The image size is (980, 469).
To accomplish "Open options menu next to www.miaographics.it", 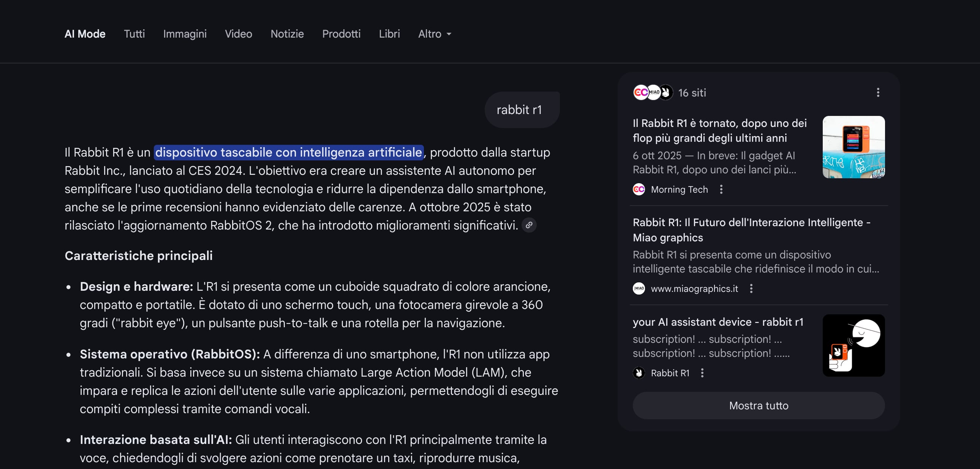I will (751, 288).
